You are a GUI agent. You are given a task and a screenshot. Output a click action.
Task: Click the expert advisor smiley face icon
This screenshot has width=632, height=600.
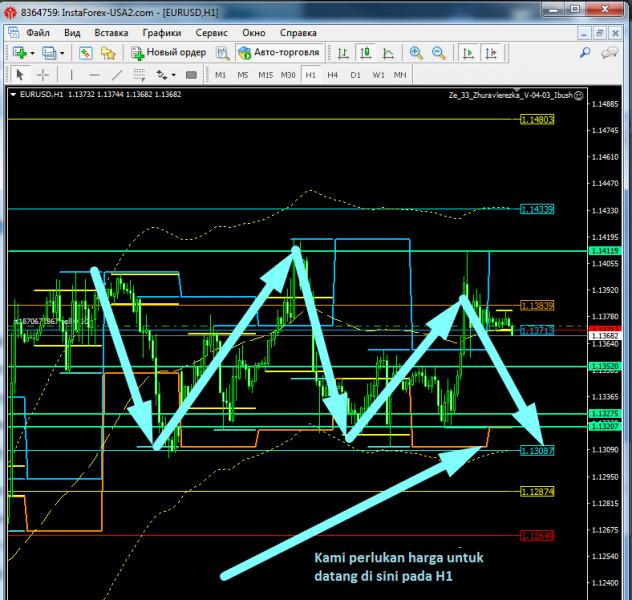click(579, 96)
